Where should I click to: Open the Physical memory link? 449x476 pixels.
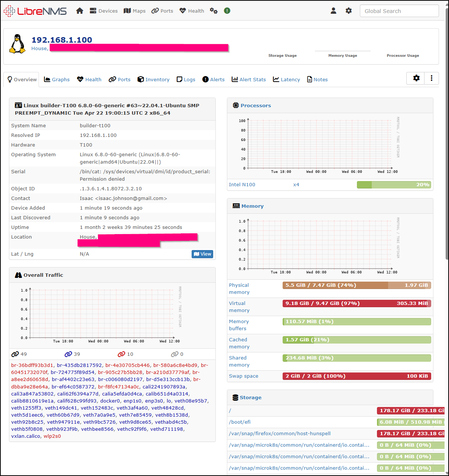point(239,289)
